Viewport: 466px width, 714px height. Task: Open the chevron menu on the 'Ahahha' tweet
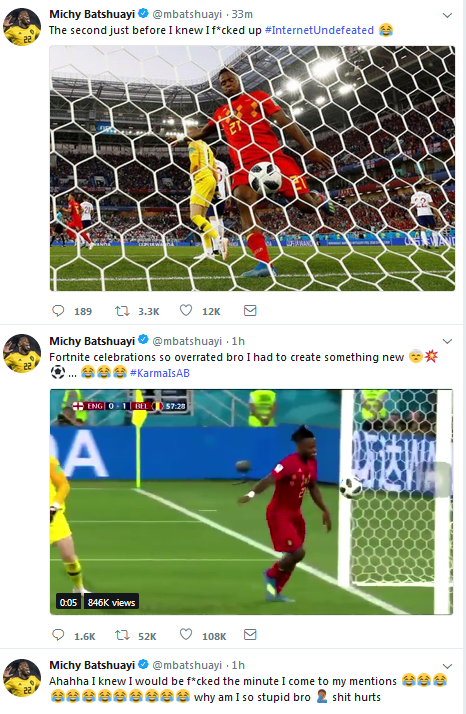(447, 666)
